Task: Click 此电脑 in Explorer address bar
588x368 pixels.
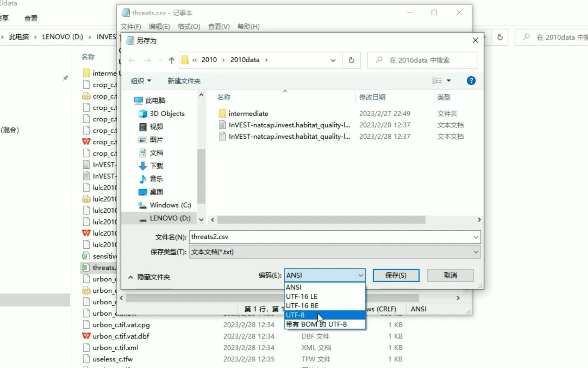Action: (x=19, y=37)
